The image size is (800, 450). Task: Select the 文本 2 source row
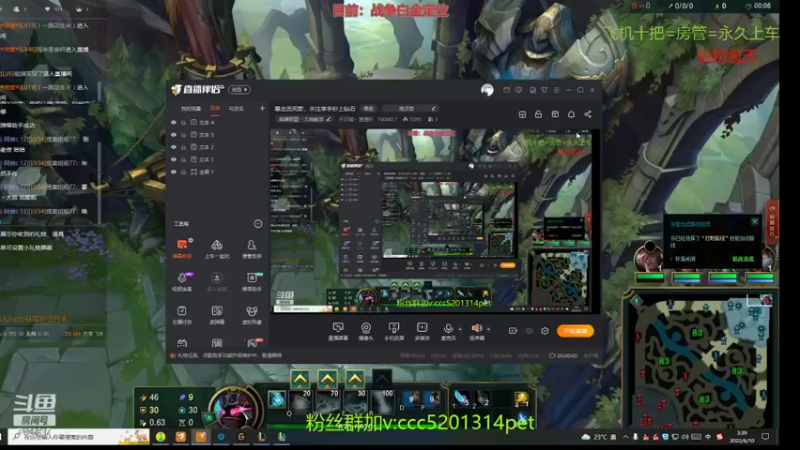click(x=218, y=147)
